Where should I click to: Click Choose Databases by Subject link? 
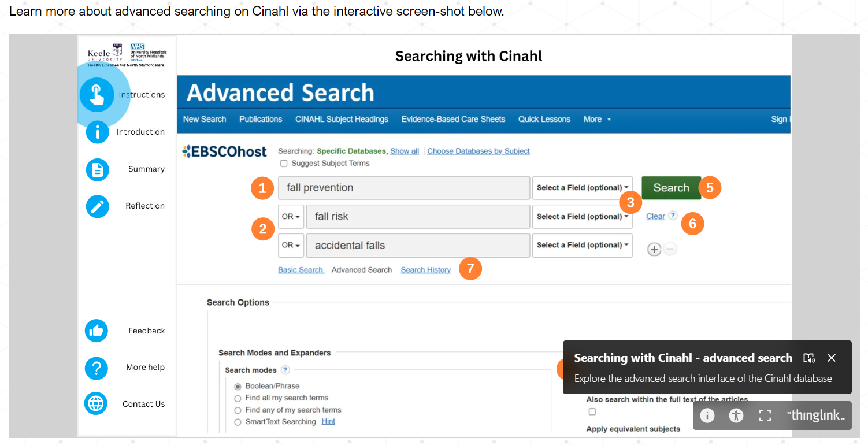coord(478,151)
